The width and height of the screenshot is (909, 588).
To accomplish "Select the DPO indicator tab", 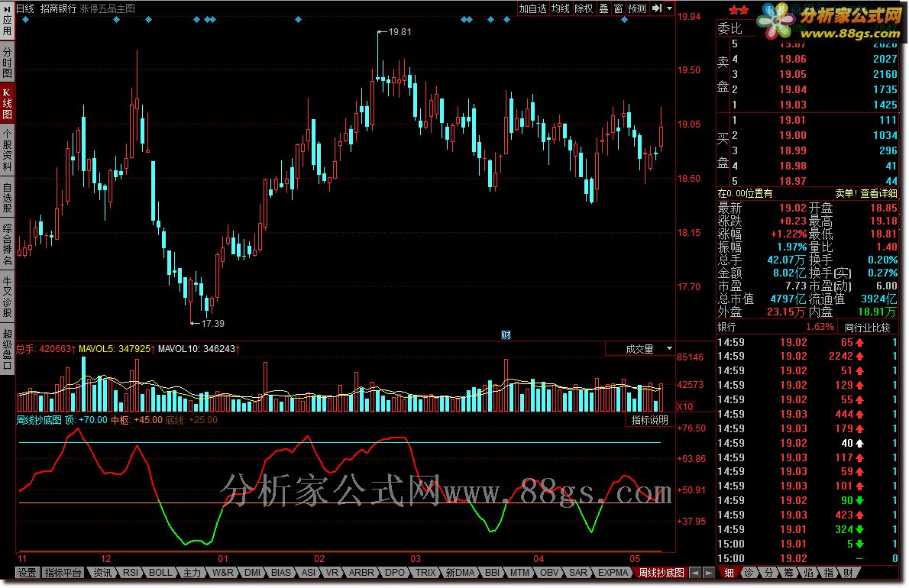I will 395,573.
